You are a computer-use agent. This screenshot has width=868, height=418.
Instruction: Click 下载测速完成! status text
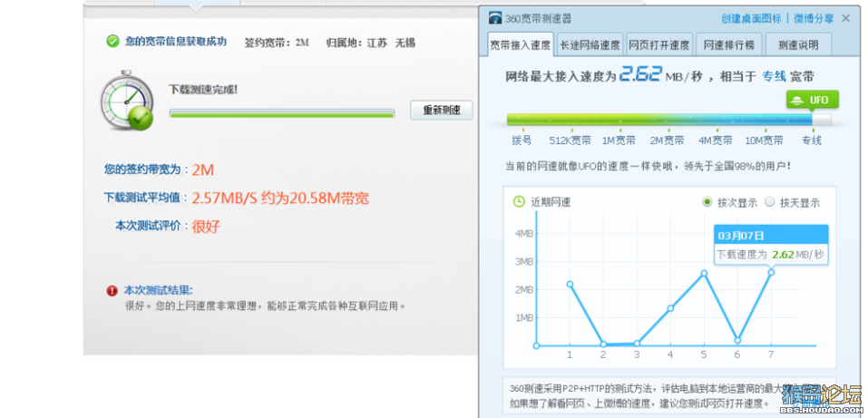coord(203,89)
